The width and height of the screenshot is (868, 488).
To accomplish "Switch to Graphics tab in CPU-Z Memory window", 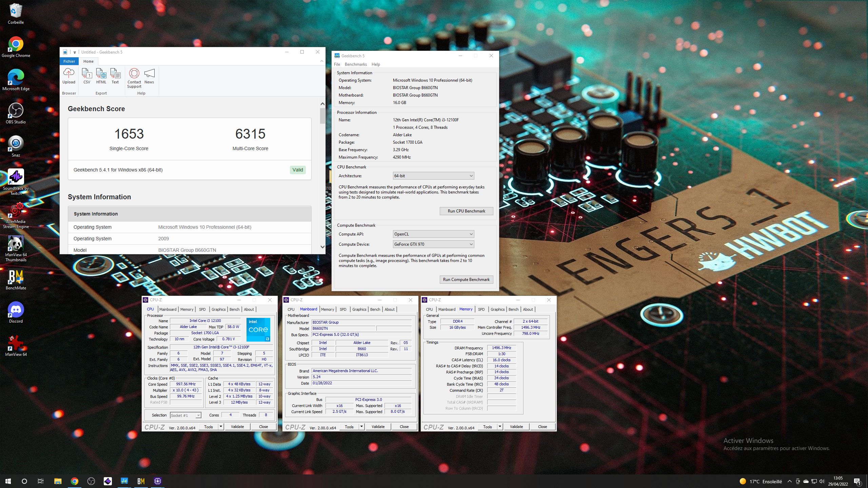I will point(497,309).
